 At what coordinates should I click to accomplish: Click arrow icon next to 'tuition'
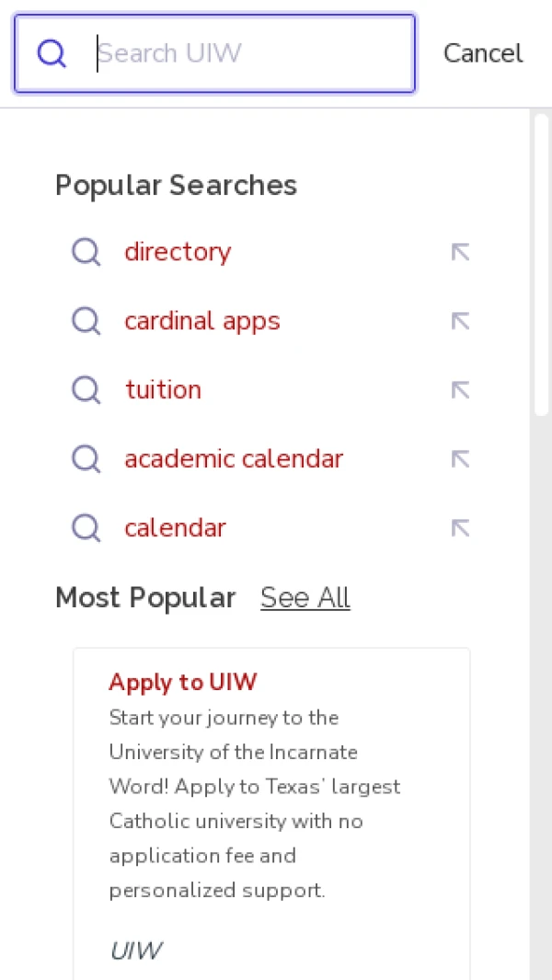[460, 390]
